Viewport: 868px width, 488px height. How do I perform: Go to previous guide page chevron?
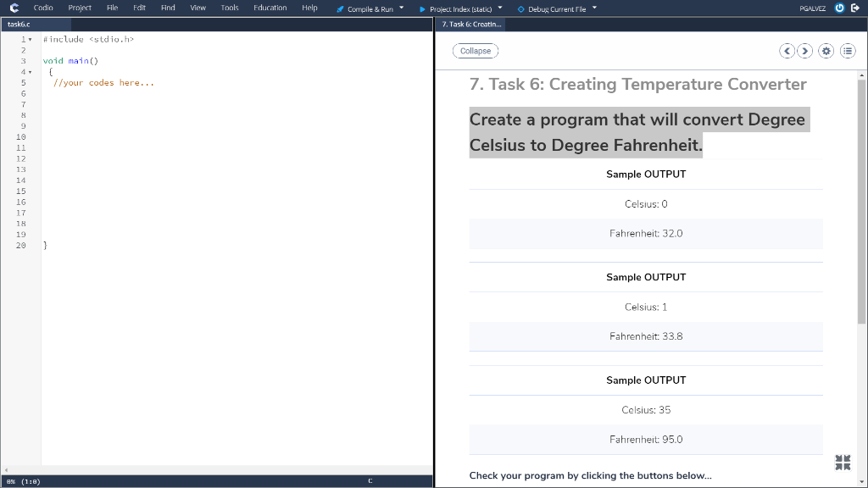pos(787,51)
